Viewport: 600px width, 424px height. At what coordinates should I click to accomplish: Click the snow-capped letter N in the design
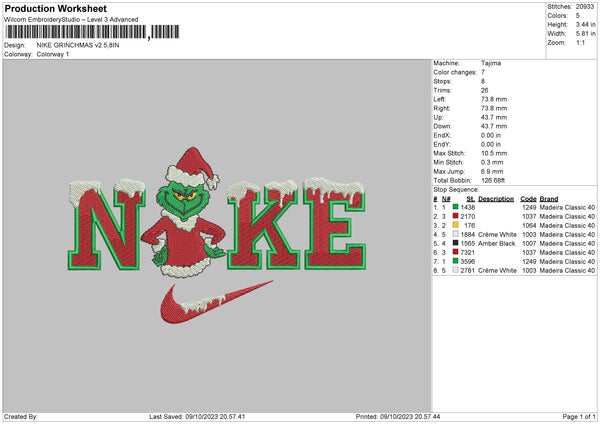(x=107, y=225)
